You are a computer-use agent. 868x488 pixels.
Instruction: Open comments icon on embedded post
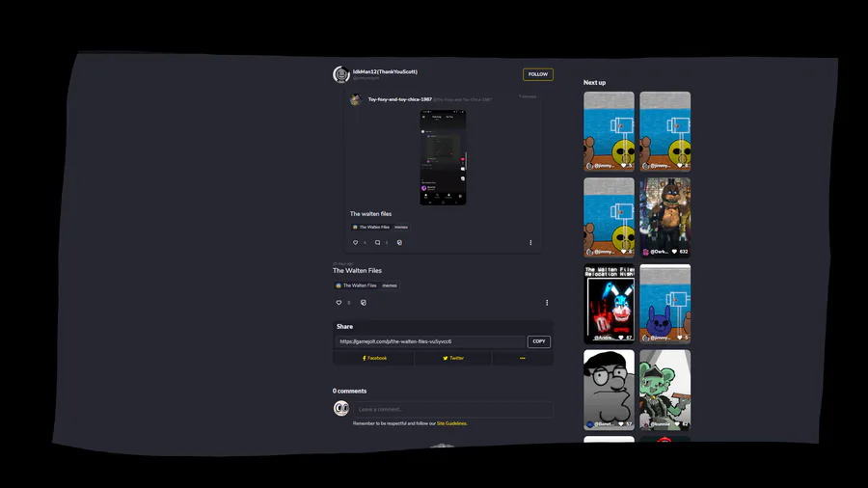point(377,242)
